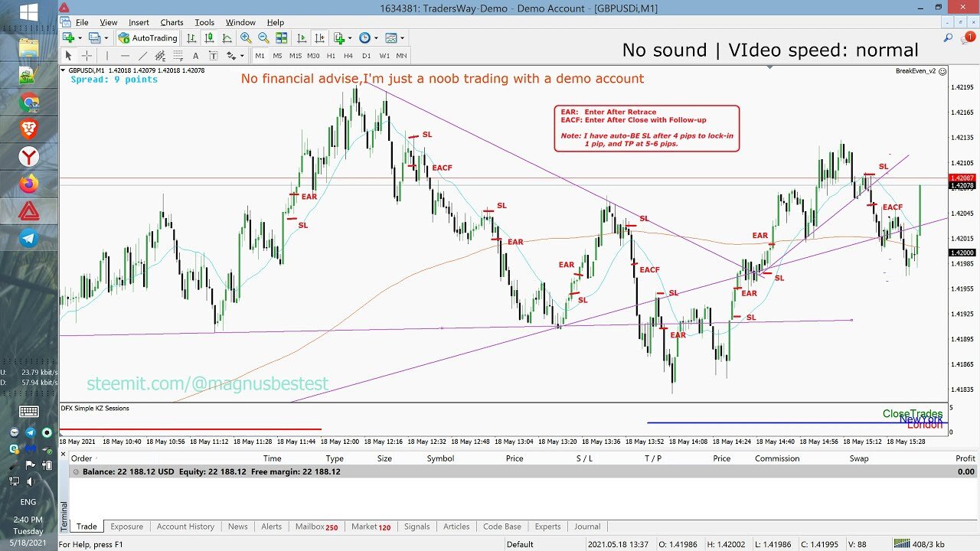Switch chart to M15 timeframe

tap(296, 56)
